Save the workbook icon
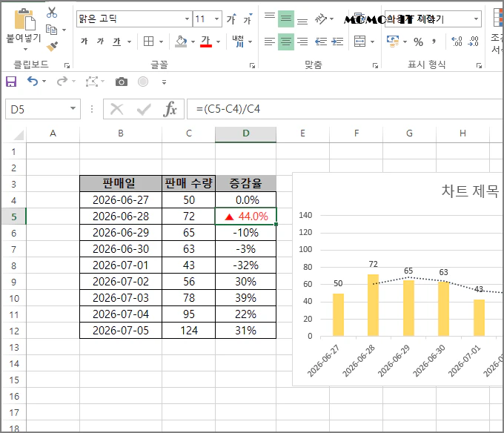Screen dimensions: 504x433 [x=11, y=82]
